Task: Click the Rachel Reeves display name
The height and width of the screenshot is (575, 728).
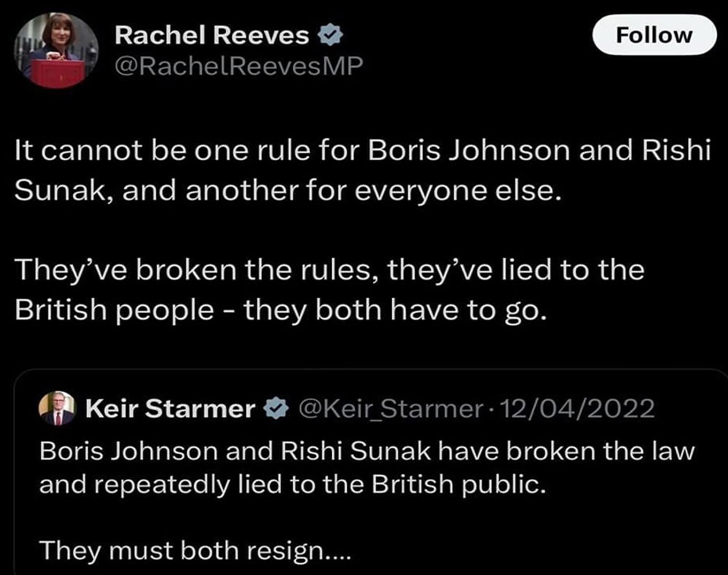Action: [x=212, y=34]
